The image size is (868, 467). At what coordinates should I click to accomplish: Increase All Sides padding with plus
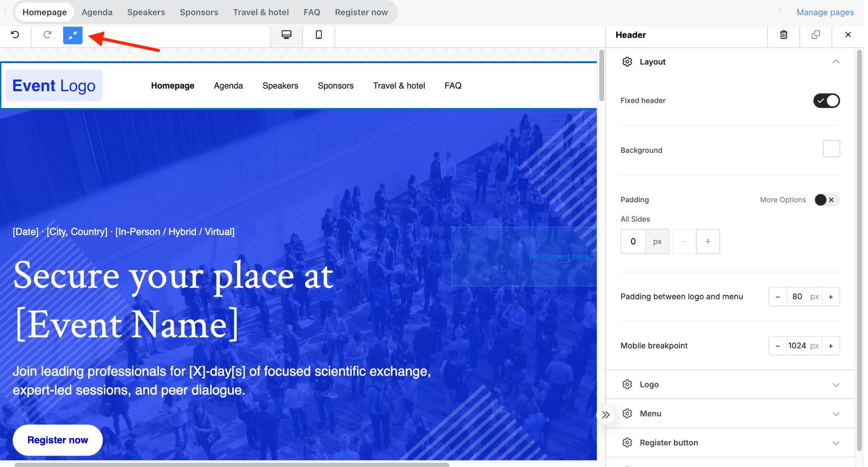tap(708, 242)
